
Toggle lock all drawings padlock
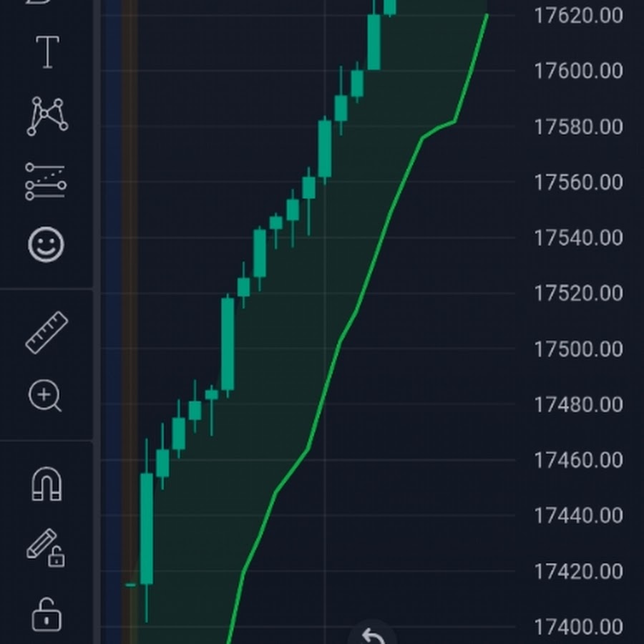point(47,615)
